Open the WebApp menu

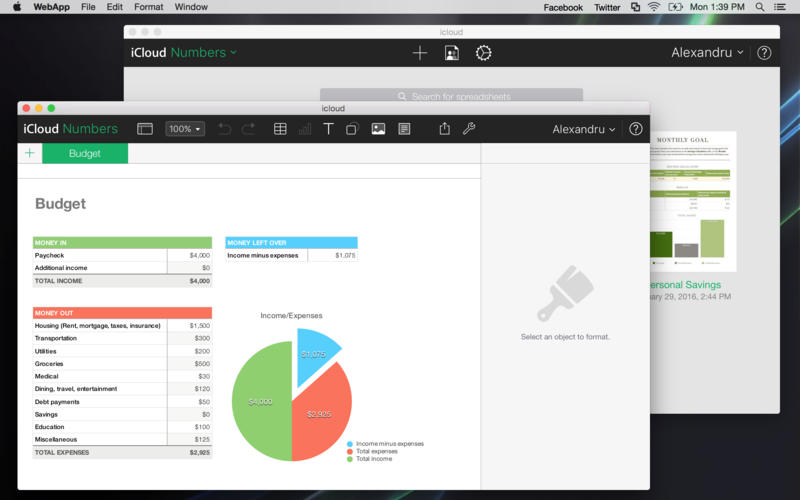click(52, 7)
